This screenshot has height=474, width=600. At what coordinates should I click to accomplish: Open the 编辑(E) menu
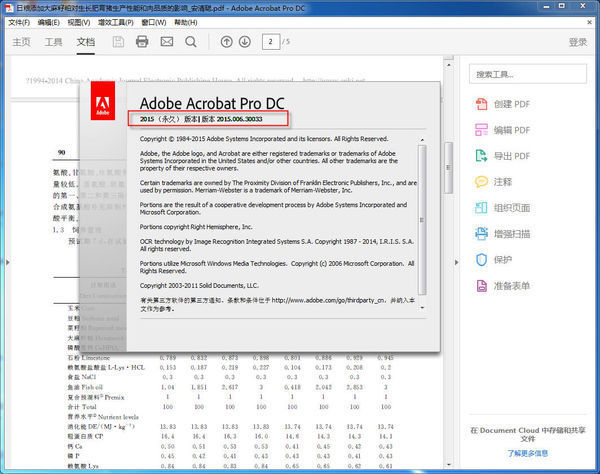(49, 23)
